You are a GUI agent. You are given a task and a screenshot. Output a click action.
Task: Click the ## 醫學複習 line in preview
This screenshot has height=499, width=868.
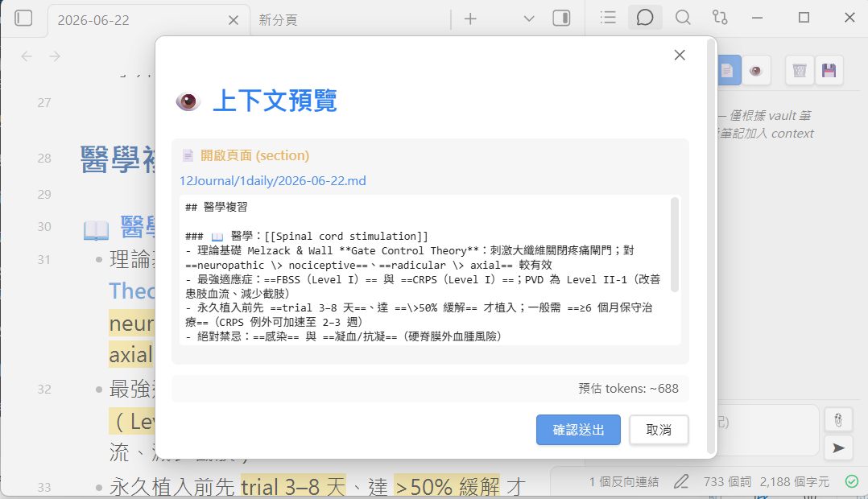(x=217, y=208)
